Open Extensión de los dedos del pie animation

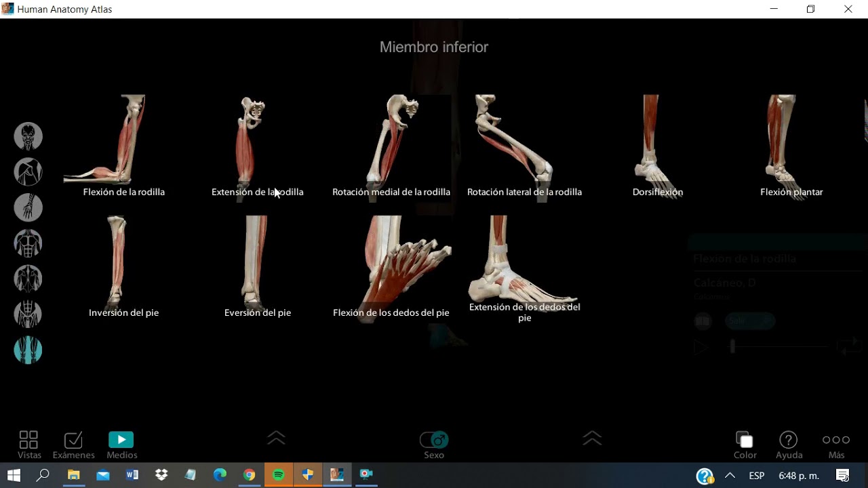coord(524,268)
